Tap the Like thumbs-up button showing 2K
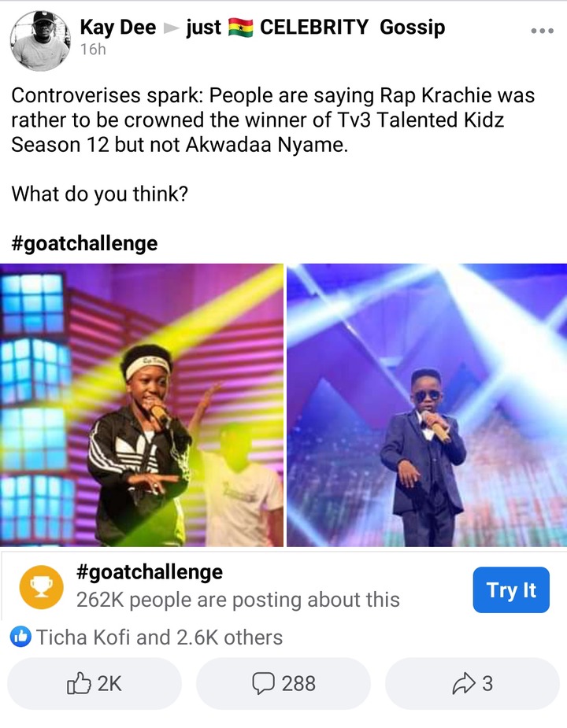 coord(94,683)
